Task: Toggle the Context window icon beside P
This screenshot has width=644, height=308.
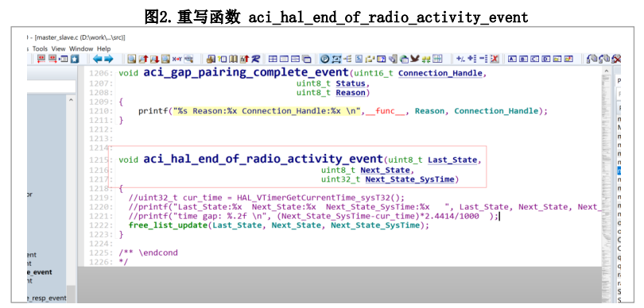Action: click(336, 59)
